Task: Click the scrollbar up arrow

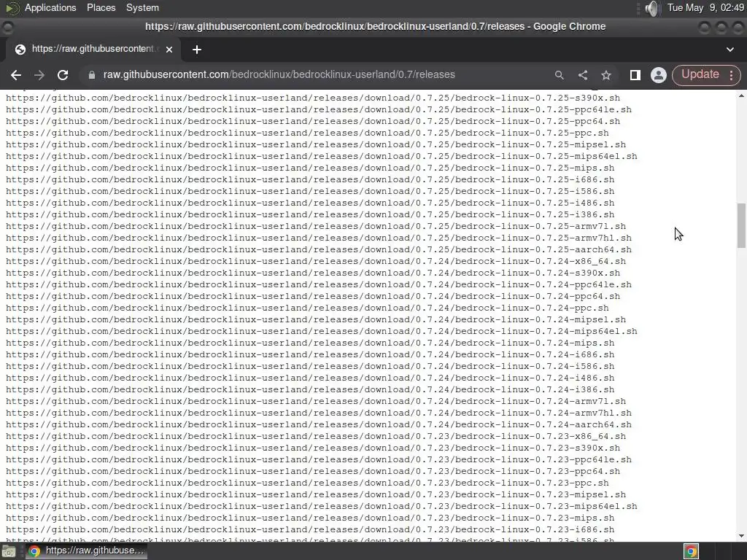Action: click(741, 96)
